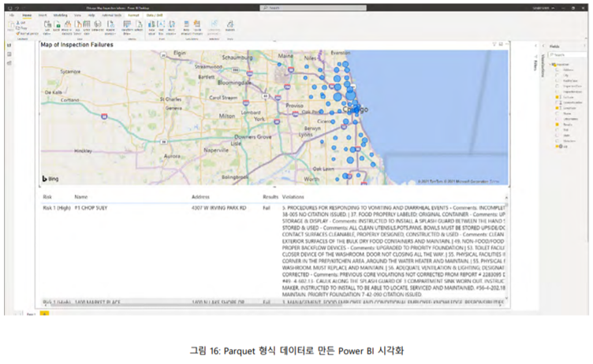Switch to Model view in left sidebar
593x364 pixels.
pos(9,63)
